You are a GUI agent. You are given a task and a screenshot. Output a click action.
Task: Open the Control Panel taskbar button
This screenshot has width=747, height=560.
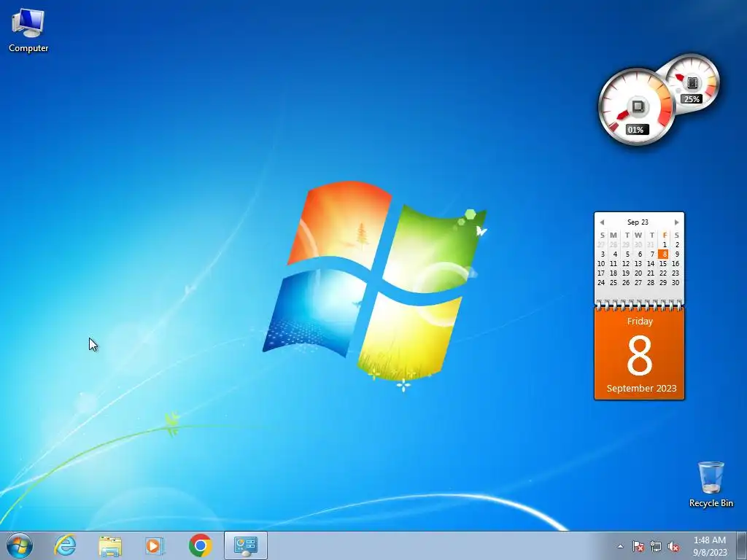click(x=246, y=545)
